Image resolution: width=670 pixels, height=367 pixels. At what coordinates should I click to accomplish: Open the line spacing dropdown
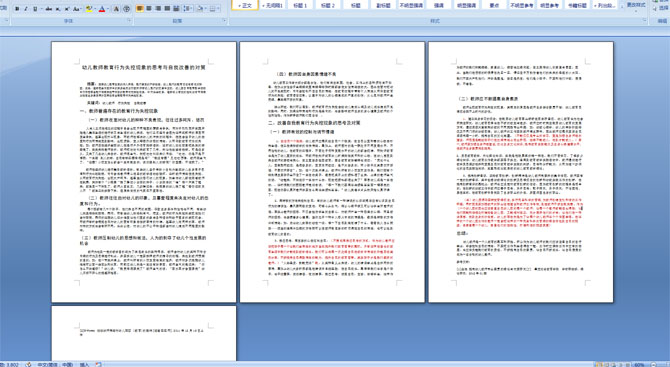coord(188,9)
